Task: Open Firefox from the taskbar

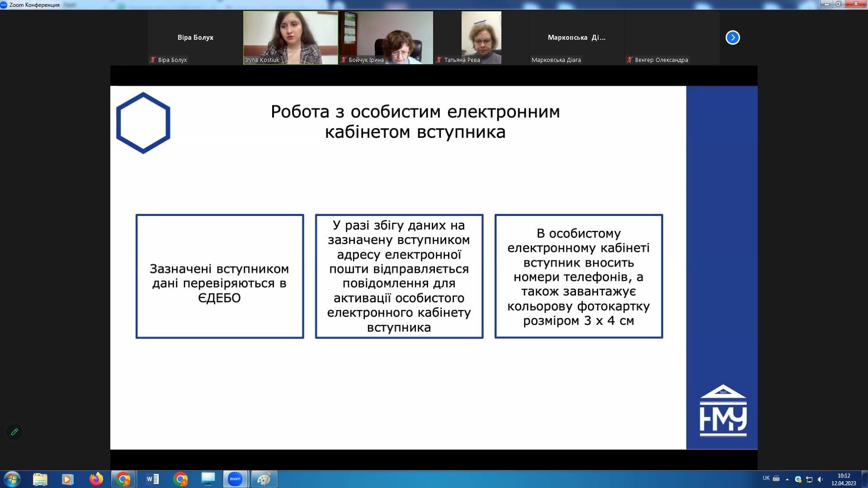Action: 96,479
